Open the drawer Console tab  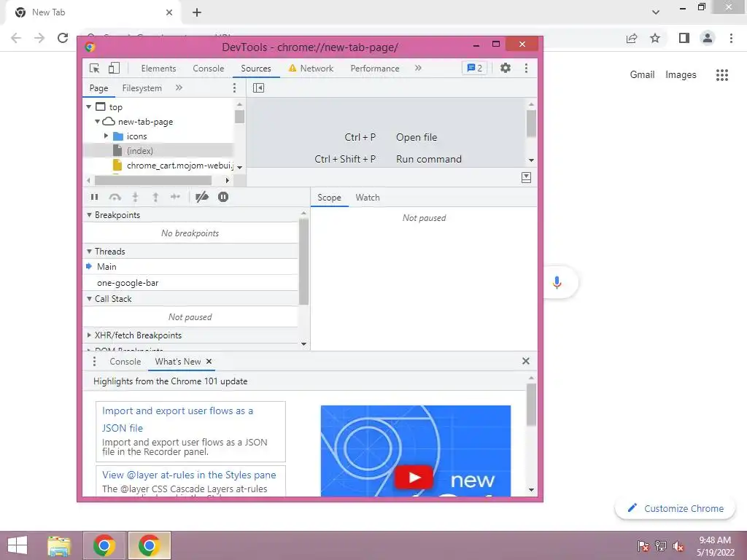coord(125,362)
